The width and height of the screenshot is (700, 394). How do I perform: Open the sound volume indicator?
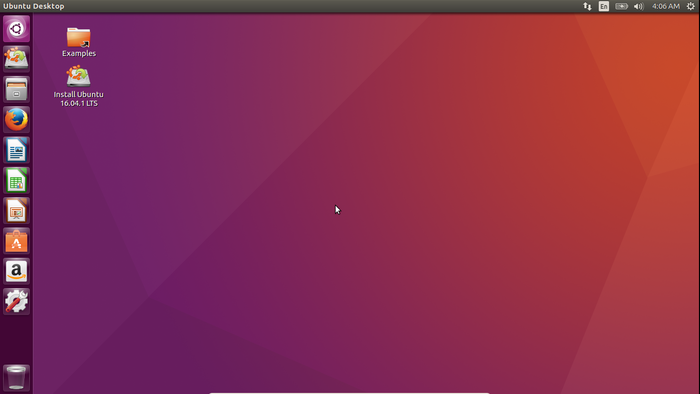coord(638,6)
